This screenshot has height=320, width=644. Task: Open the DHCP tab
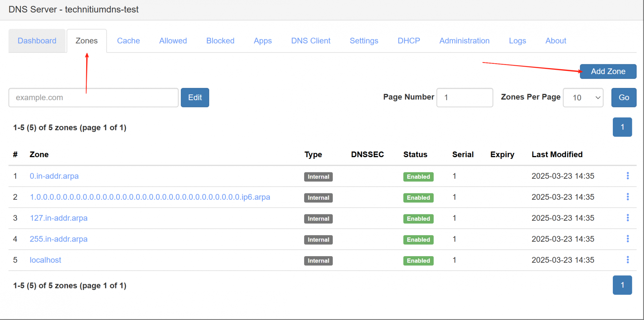point(408,40)
